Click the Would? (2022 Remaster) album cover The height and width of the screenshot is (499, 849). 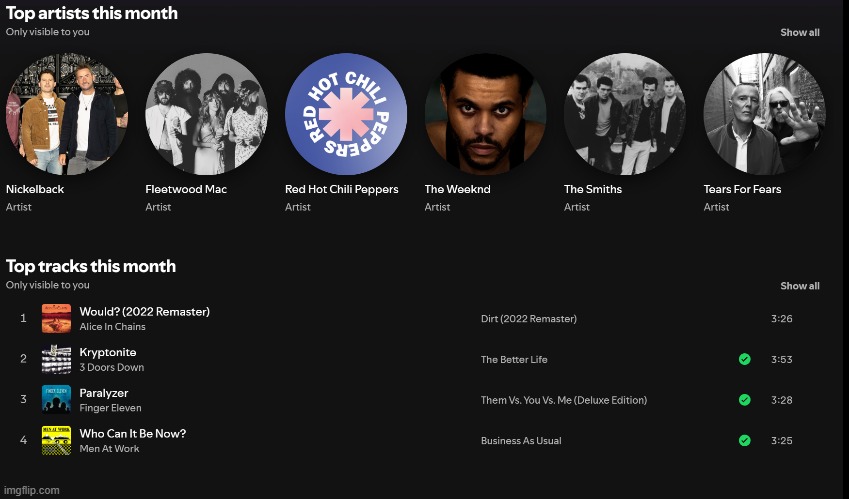56,319
